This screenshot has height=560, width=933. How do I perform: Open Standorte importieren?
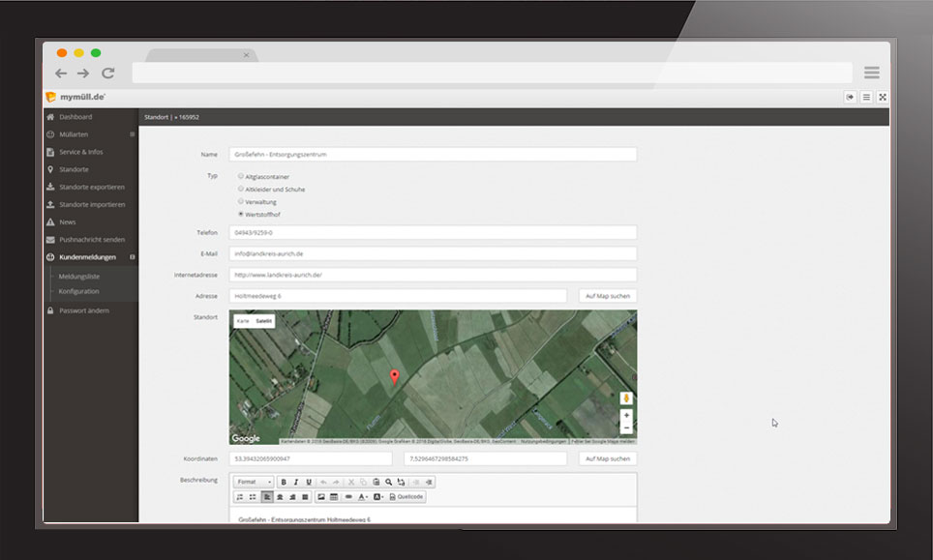91,204
